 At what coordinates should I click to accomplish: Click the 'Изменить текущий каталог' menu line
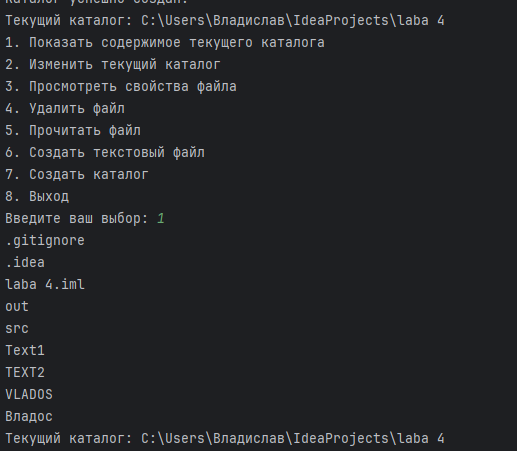(113, 65)
